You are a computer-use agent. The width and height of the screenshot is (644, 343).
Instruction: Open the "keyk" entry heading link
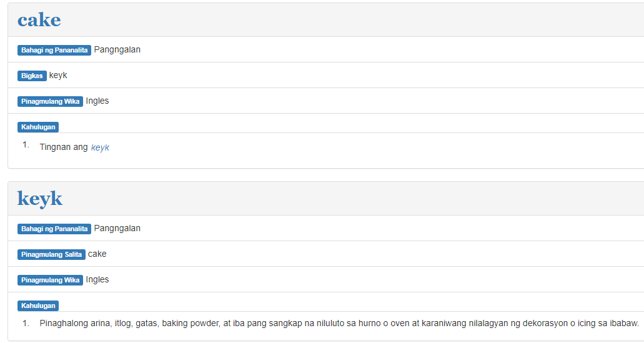[40, 199]
